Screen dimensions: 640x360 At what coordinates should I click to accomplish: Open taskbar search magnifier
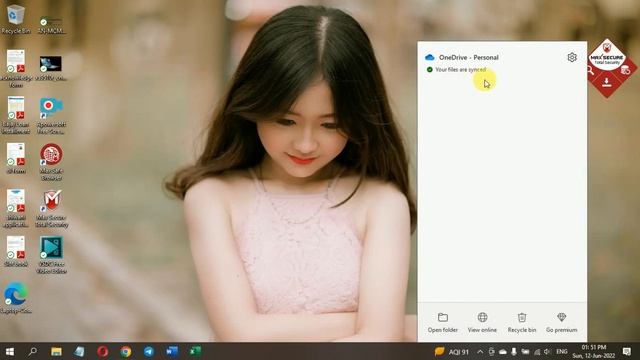[32, 351]
